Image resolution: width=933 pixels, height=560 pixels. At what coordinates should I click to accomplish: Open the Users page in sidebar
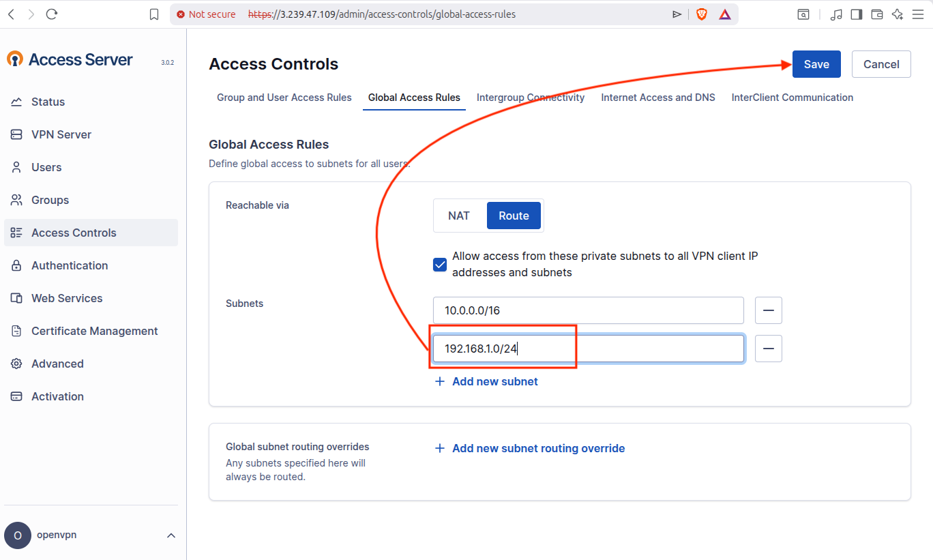tap(46, 167)
